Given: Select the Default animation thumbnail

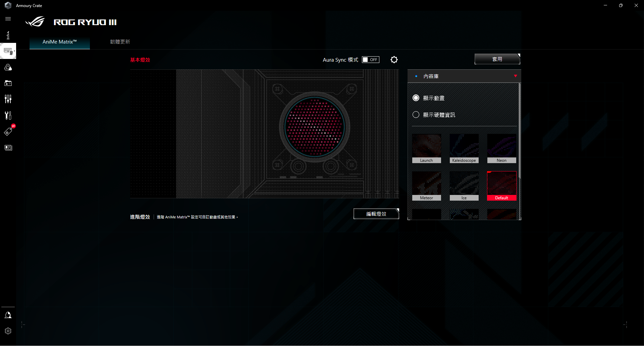Looking at the screenshot, I should pyautogui.click(x=502, y=186).
